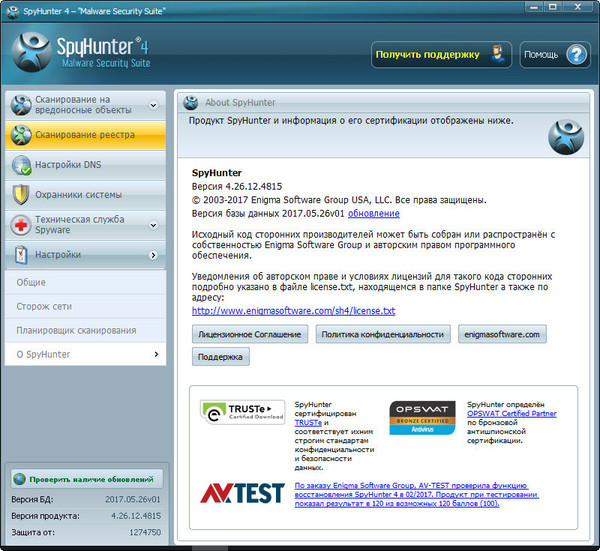Click the Версия 4.26.12.4815 text
Image resolution: width=600 pixels, height=551 pixels.
pos(237,187)
